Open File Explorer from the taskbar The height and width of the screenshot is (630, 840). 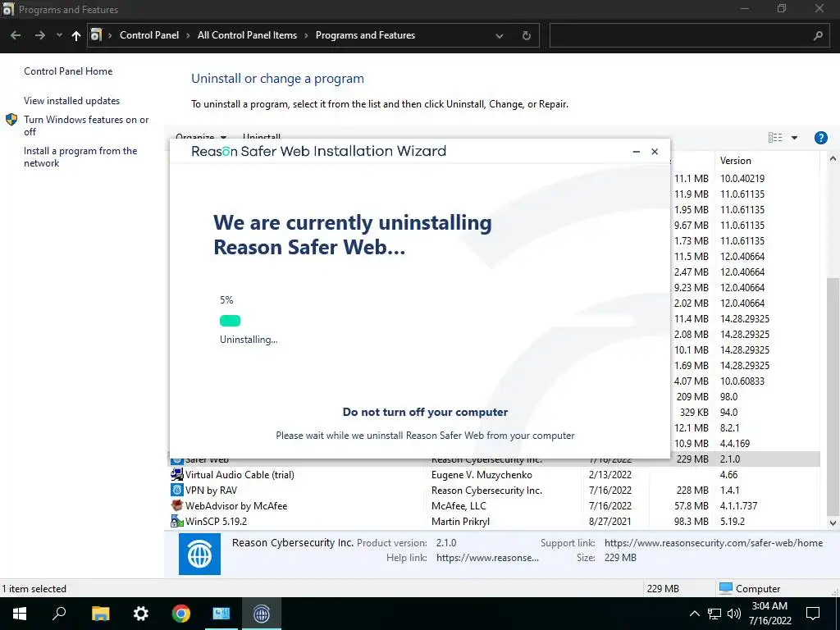[100, 614]
